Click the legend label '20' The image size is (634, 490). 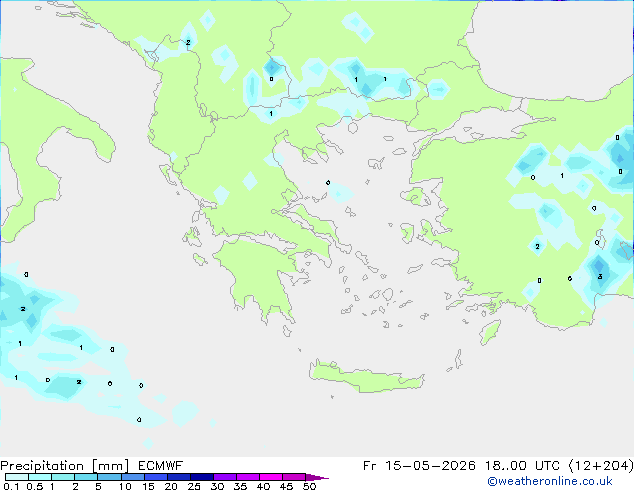tap(171, 486)
